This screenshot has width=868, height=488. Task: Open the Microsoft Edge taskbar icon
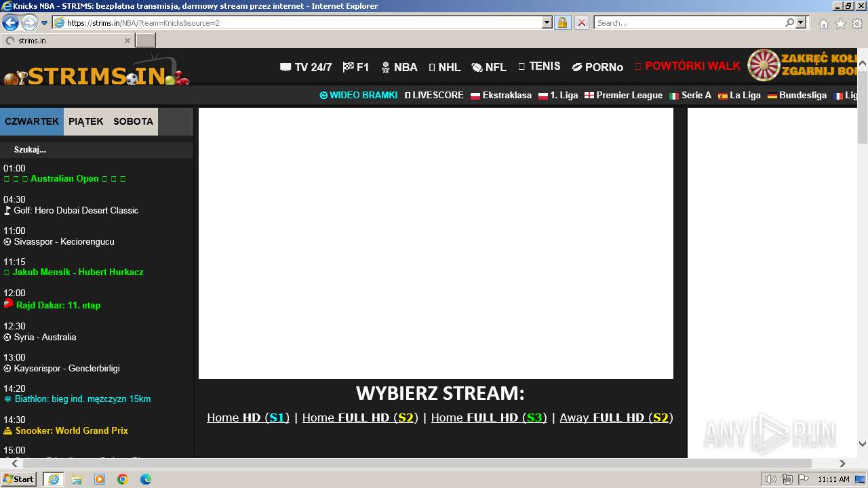click(x=146, y=479)
